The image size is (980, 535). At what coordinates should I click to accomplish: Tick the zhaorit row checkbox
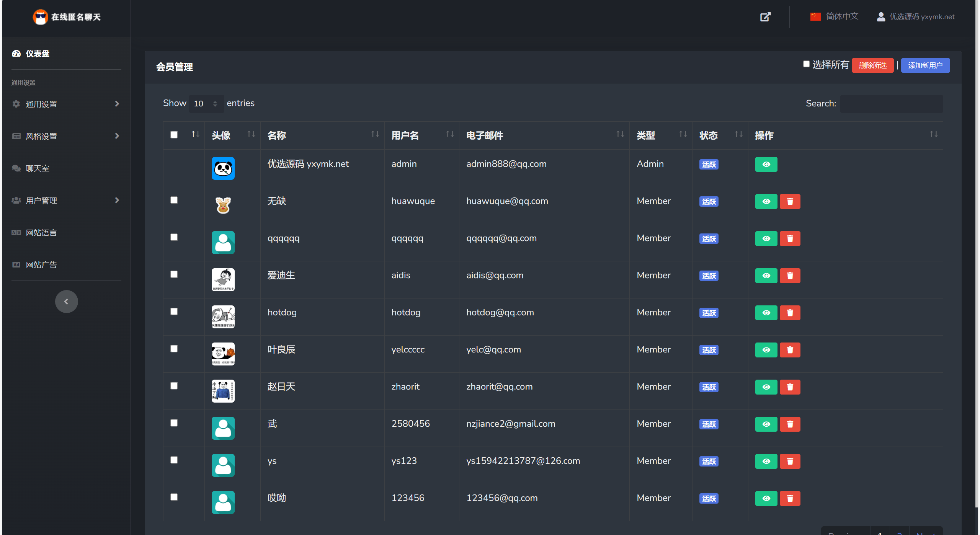pos(174,386)
